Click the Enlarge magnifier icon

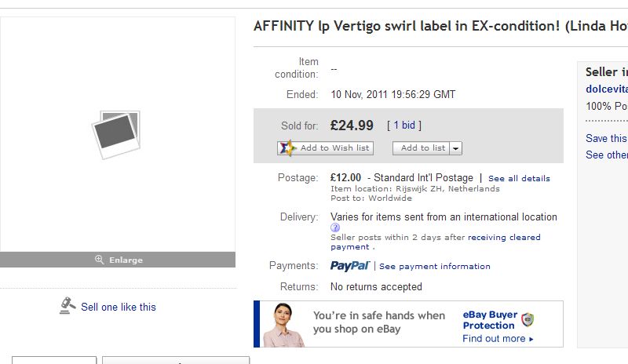[x=99, y=260]
